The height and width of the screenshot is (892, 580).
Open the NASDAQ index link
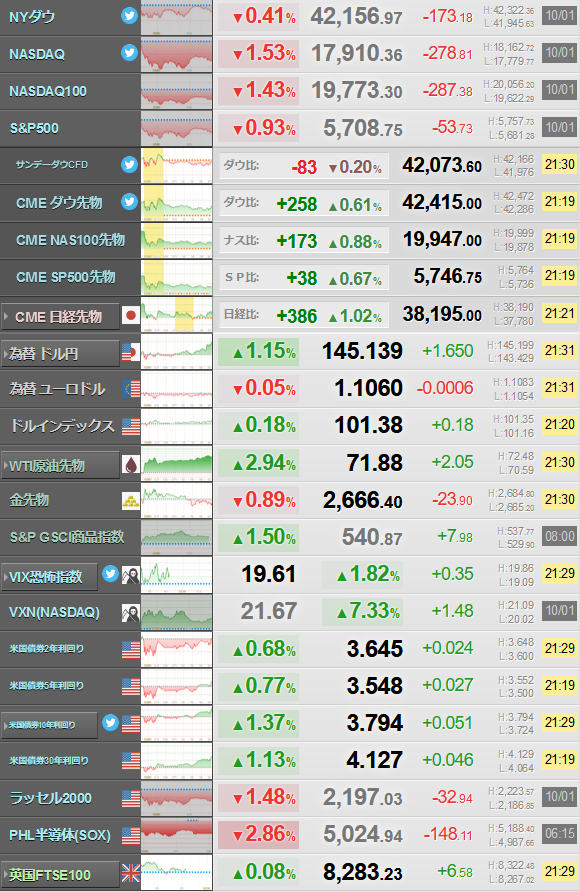(37, 54)
